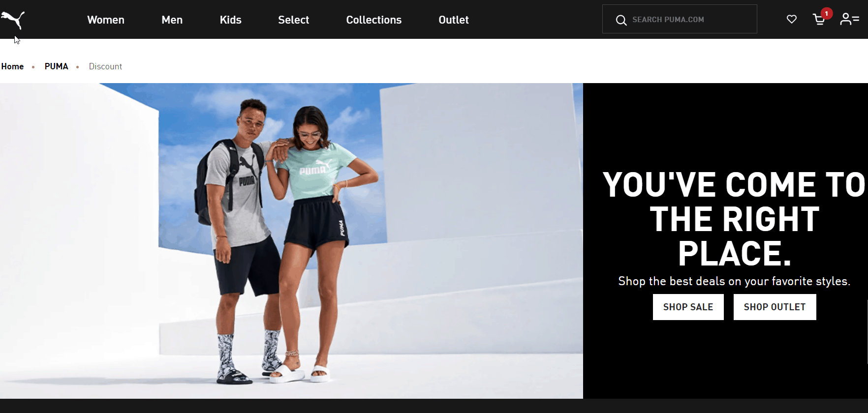Screen dimensions: 868x413
Task: Click the hero image of two models
Action: click(x=291, y=241)
